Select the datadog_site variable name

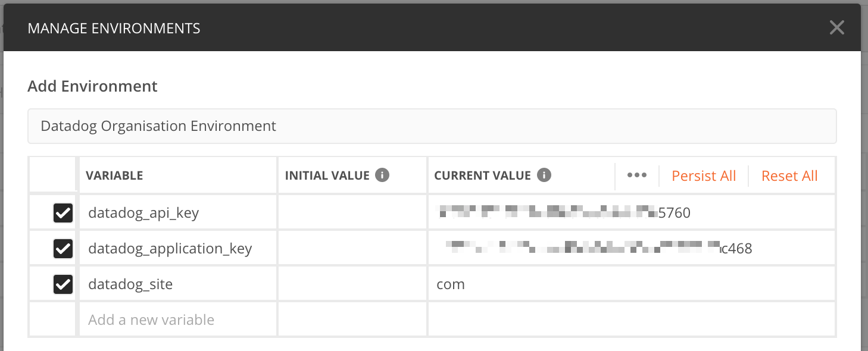pyautogui.click(x=130, y=284)
